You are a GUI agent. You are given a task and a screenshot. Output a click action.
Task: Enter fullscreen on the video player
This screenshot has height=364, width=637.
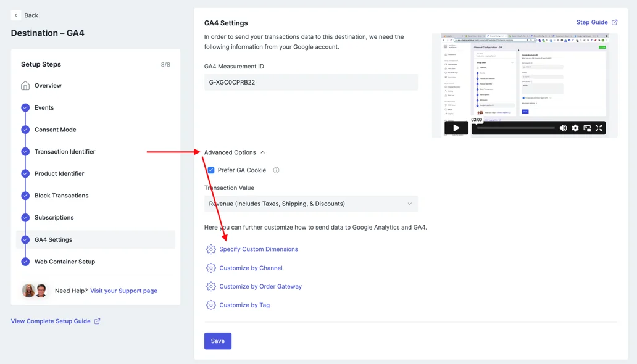(x=599, y=128)
